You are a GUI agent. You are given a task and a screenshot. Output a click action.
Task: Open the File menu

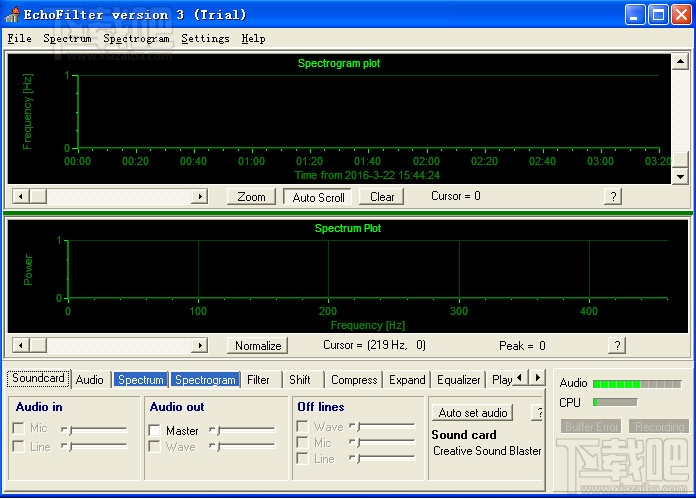coord(20,39)
